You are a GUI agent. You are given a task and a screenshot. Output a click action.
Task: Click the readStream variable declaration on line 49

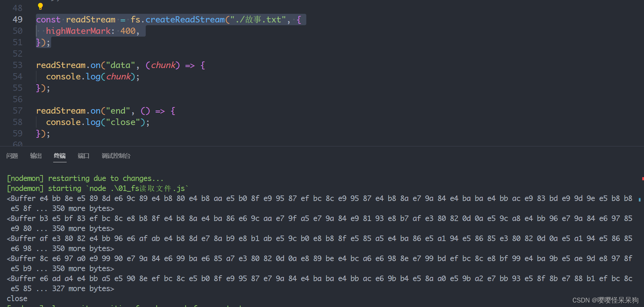tap(91, 20)
